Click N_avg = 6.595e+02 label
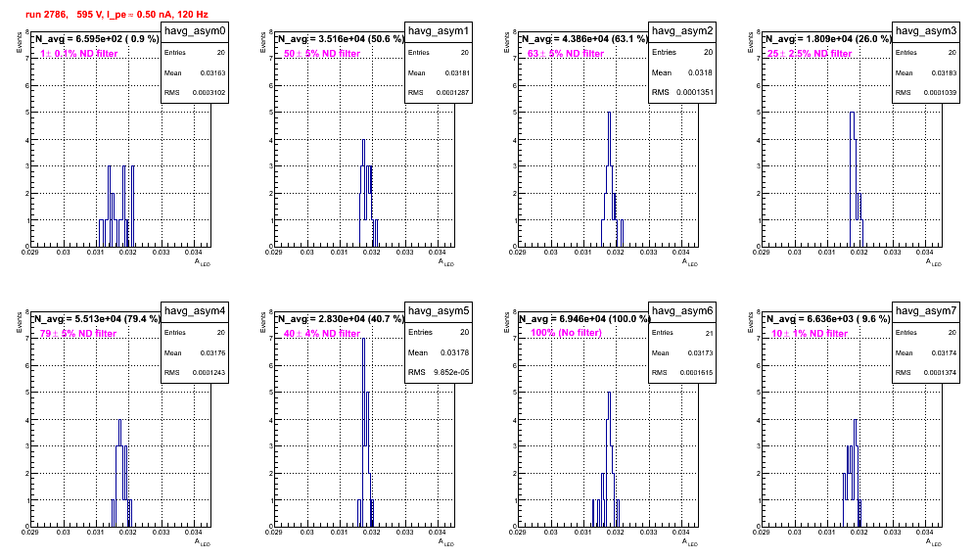This screenshot has height=560, width=975. coord(98,38)
